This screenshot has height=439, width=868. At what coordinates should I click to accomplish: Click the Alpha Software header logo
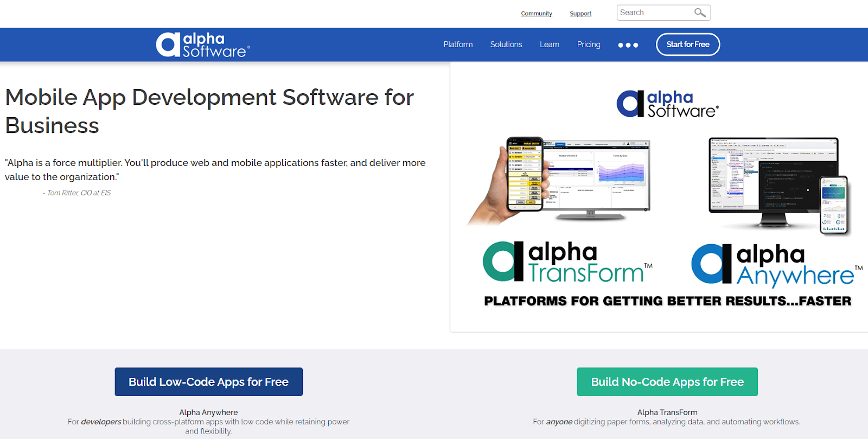(x=203, y=44)
